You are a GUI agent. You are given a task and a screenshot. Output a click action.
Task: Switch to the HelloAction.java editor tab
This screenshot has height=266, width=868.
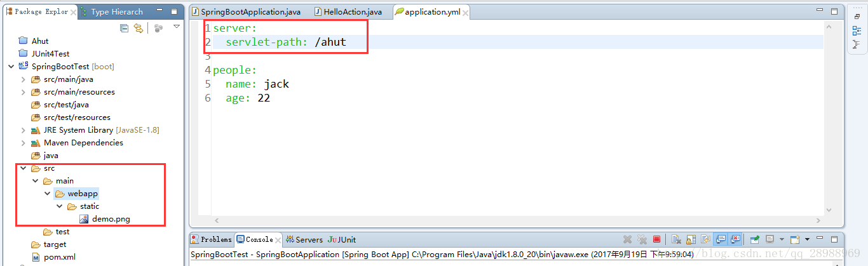click(x=348, y=12)
